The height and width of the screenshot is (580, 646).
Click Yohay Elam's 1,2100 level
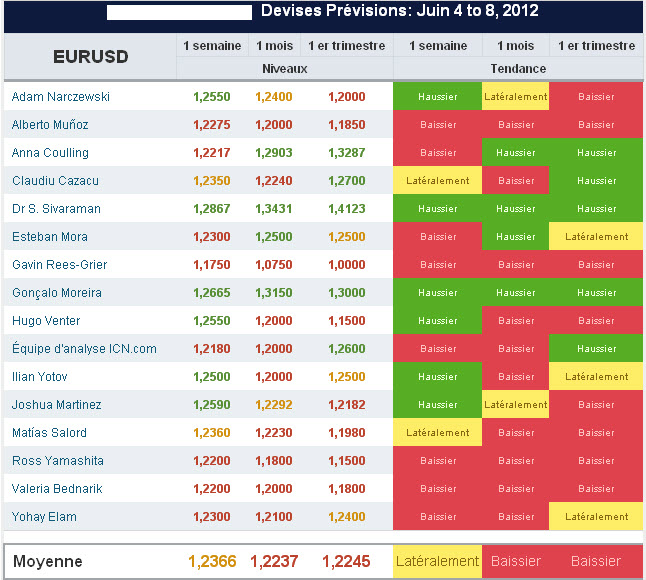click(x=274, y=517)
